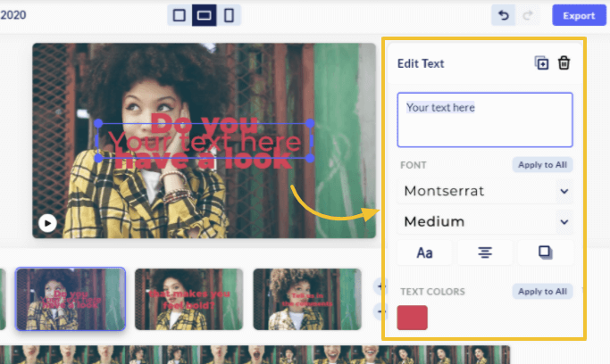Select the 'that makes you feel bold?' scene thumbnail
Viewport: 610px width, 364px height.
(188, 299)
